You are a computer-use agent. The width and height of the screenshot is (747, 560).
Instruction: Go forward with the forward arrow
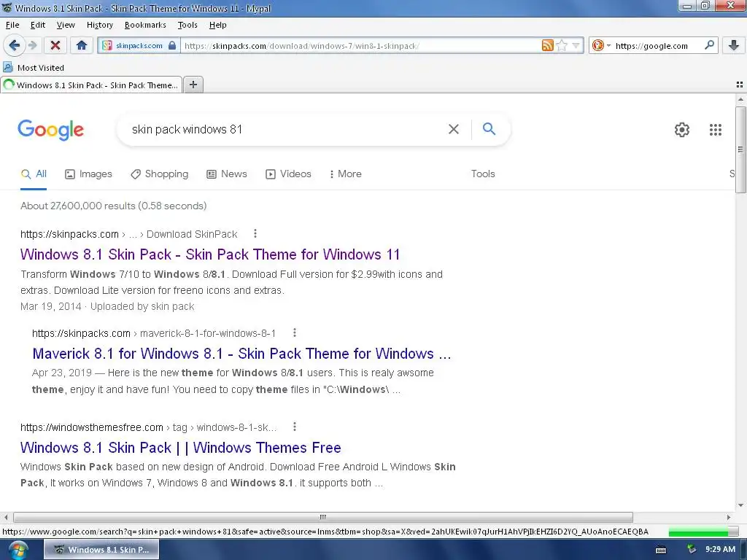[x=32, y=46]
